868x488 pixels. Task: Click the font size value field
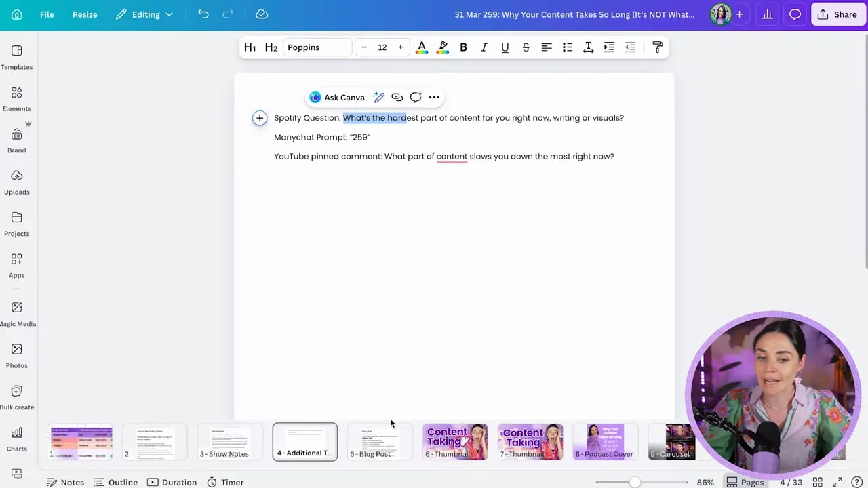[382, 47]
